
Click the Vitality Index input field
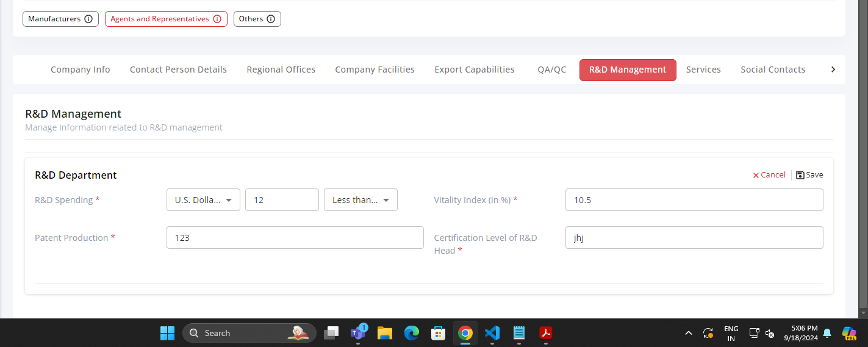coord(694,200)
